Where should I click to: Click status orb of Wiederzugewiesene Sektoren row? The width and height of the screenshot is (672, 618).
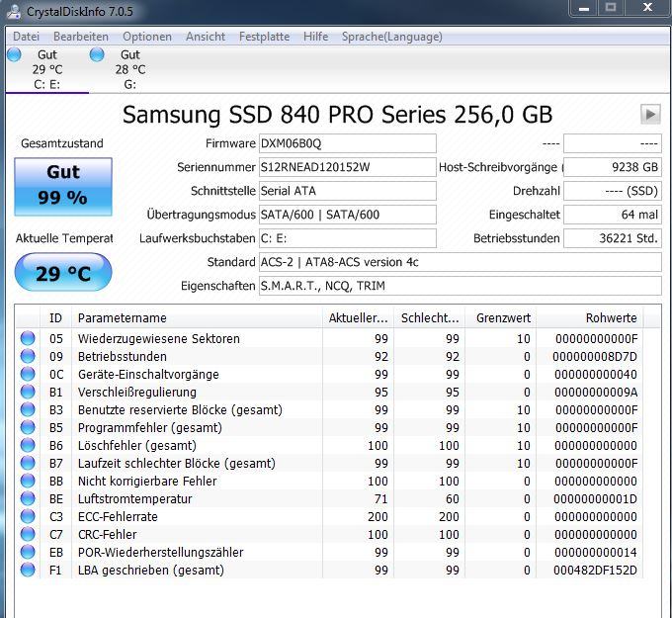coord(28,338)
